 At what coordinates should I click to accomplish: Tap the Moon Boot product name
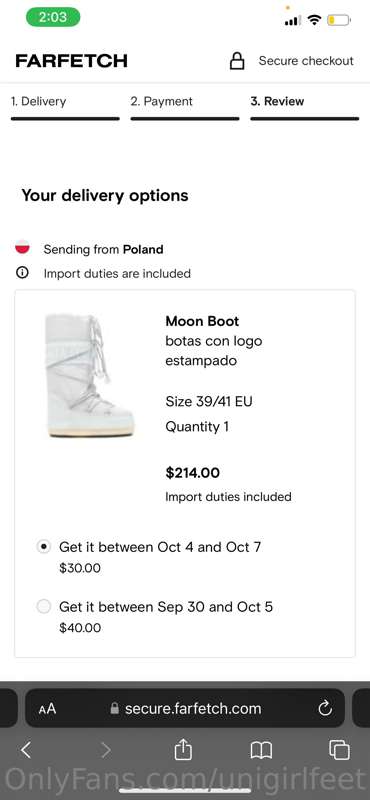202,321
